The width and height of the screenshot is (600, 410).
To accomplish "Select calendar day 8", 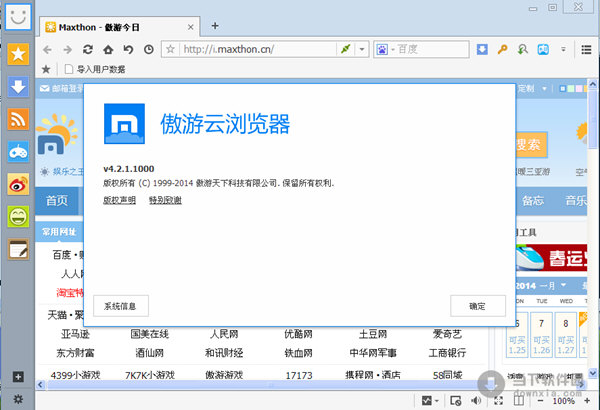I will (566, 335).
